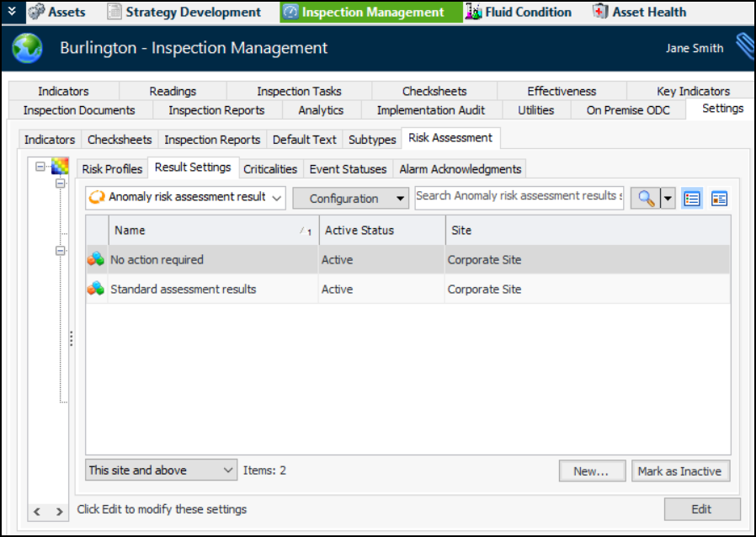
Task: Click the magnifier search icon
Action: click(646, 198)
